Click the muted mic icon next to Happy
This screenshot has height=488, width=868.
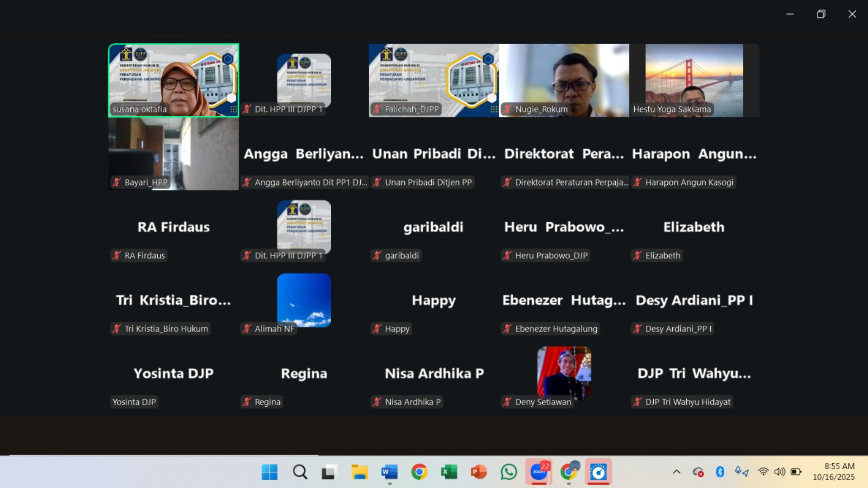tap(377, 329)
